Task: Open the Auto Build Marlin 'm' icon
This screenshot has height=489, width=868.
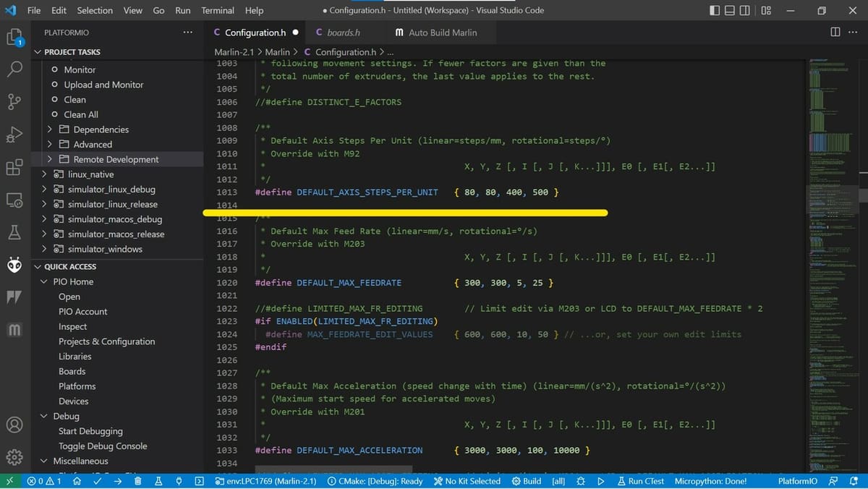Action: [x=14, y=331]
